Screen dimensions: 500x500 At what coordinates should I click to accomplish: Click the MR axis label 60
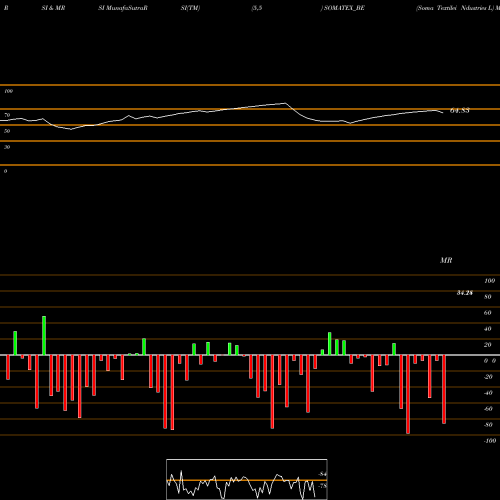[488, 313]
